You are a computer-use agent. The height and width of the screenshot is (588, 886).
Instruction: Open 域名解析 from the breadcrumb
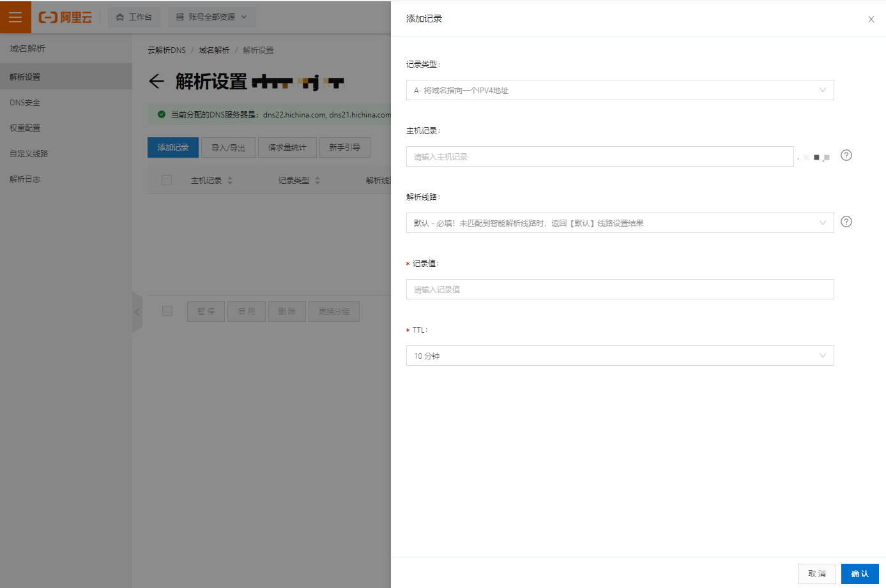click(214, 50)
